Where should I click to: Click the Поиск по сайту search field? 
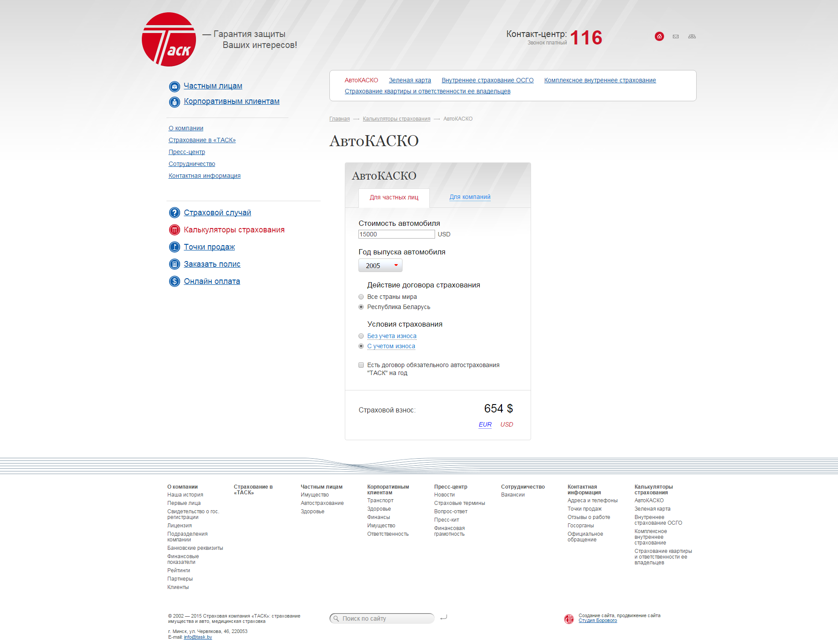pyautogui.click(x=382, y=618)
